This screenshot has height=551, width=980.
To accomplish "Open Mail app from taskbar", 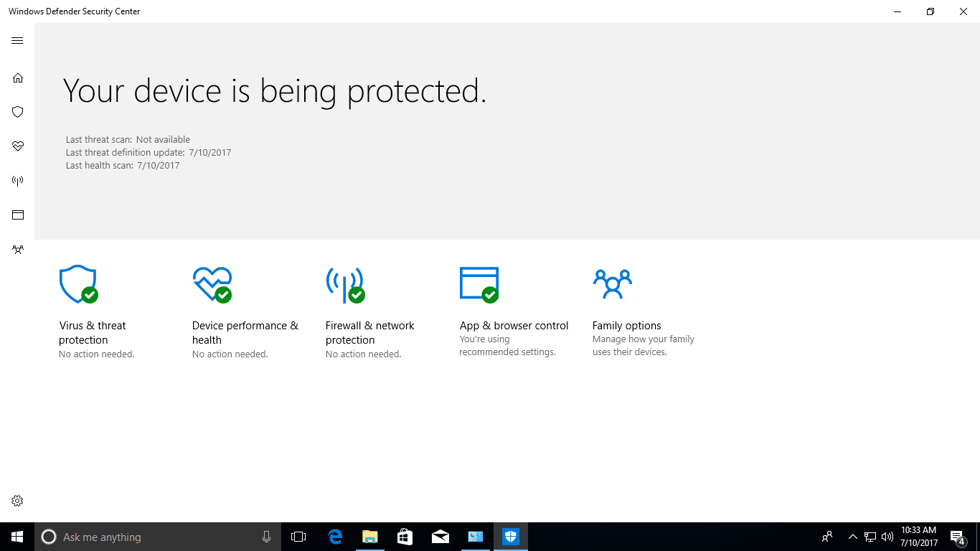I will 440,537.
